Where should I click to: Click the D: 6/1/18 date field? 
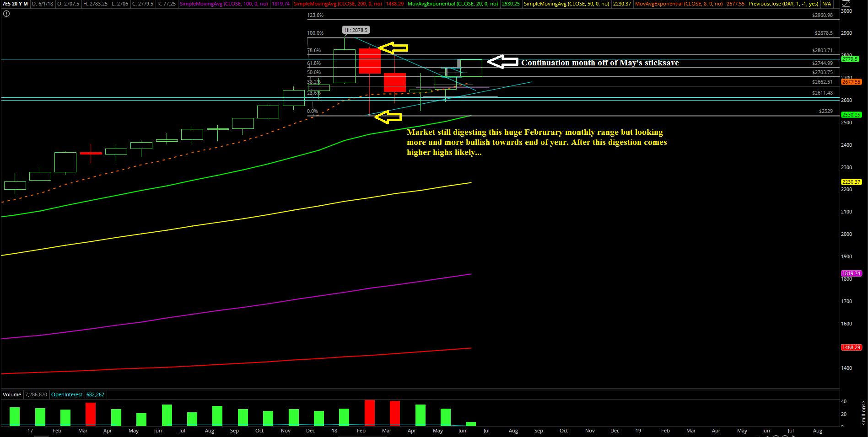(43, 4)
